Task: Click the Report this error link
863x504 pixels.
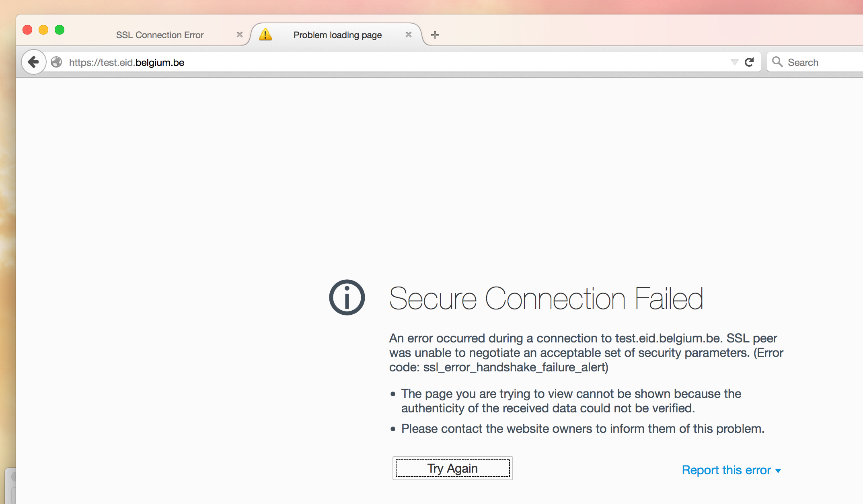Action: coord(726,470)
